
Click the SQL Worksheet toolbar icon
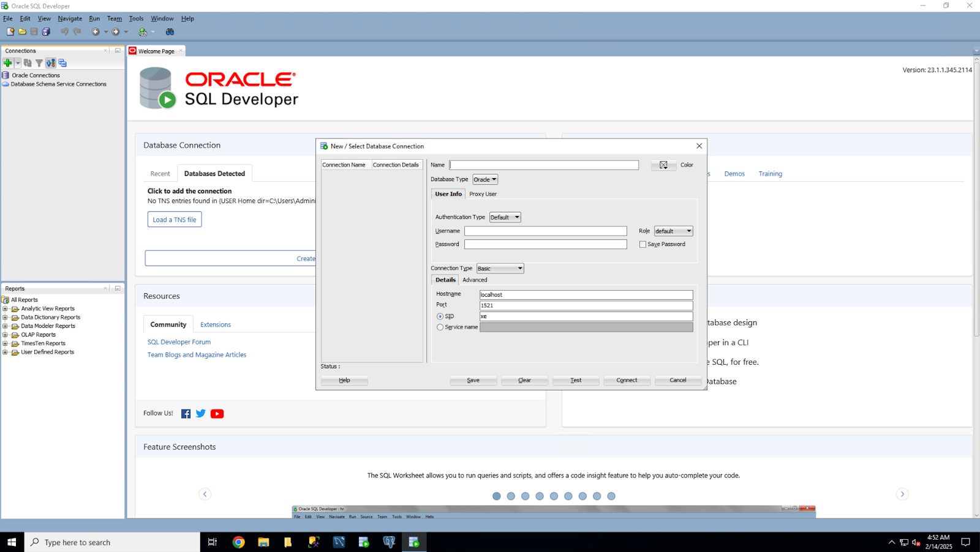tap(143, 31)
